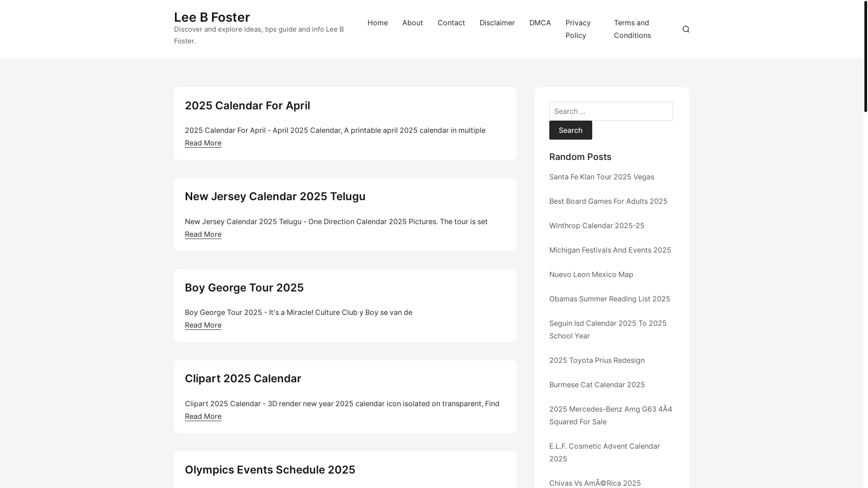Open the Clipart 2025 Calendar title
The image size is (868, 488).
tap(243, 379)
